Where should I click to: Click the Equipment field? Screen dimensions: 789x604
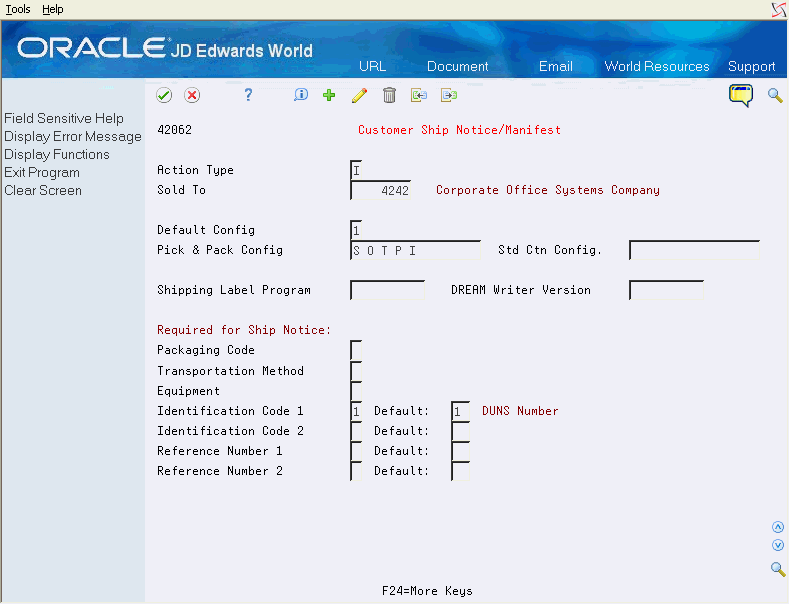point(356,391)
